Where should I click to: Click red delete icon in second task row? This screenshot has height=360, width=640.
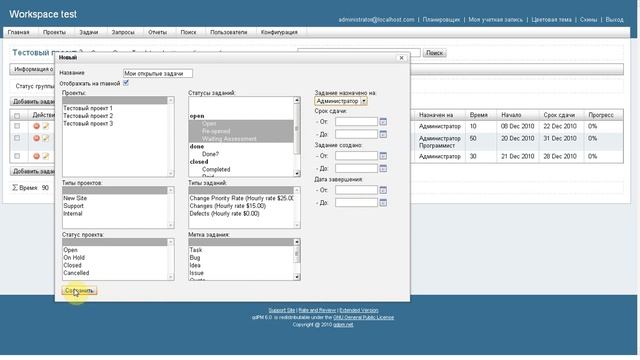pyautogui.click(x=36, y=138)
